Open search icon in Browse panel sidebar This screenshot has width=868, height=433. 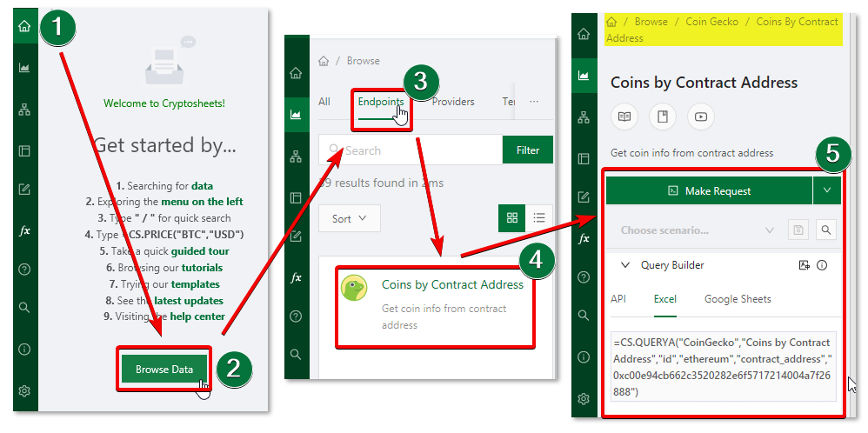click(x=297, y=355)
